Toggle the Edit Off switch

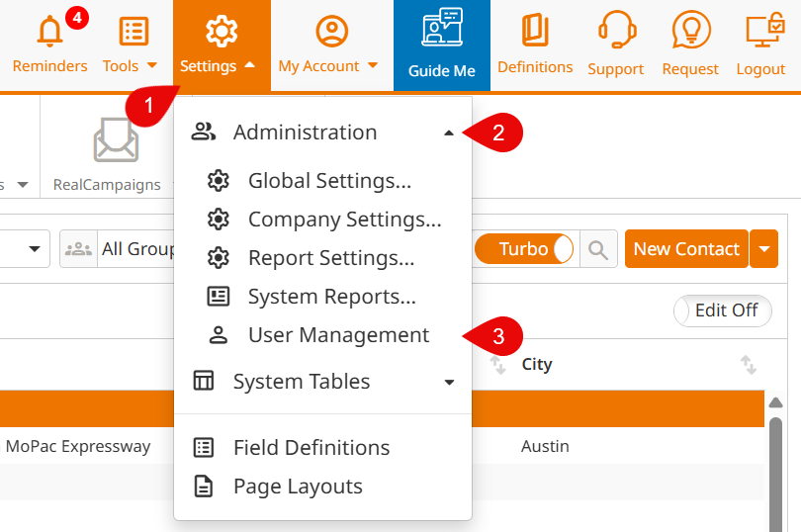pos(722,310)
